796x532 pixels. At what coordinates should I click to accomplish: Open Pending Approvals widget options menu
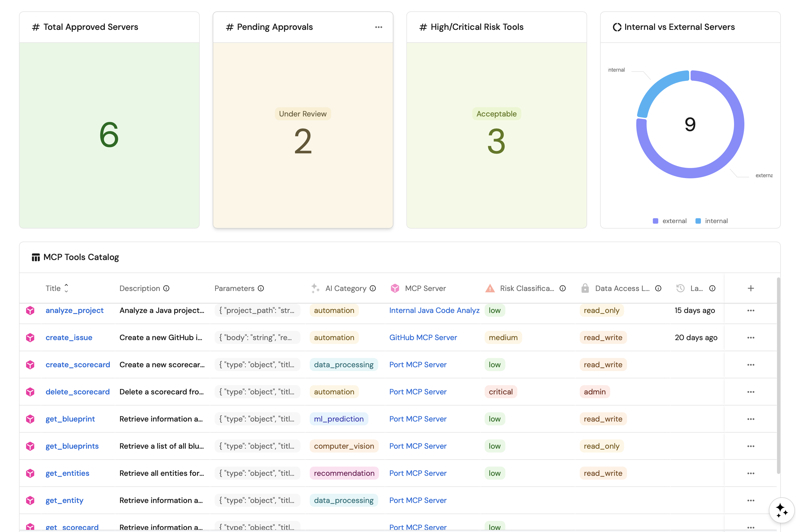click(x=378, y=27)
